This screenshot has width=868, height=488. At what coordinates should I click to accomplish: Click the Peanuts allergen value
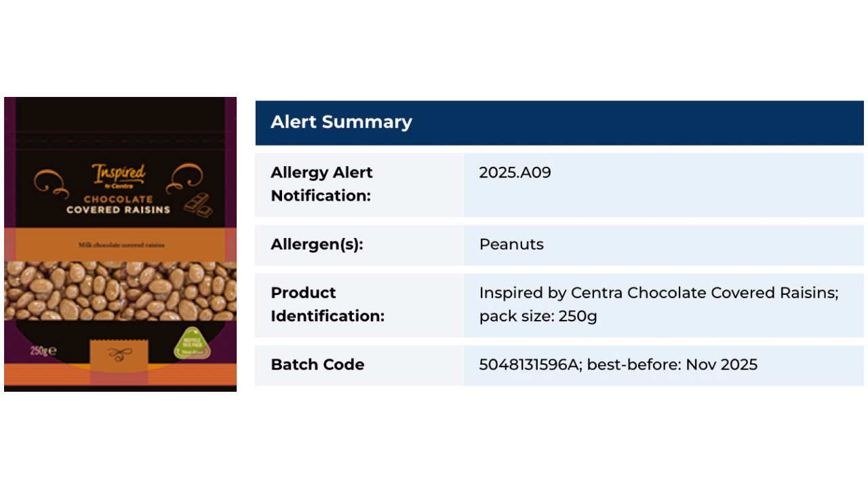pyautogui.click(x=511, y=245)
